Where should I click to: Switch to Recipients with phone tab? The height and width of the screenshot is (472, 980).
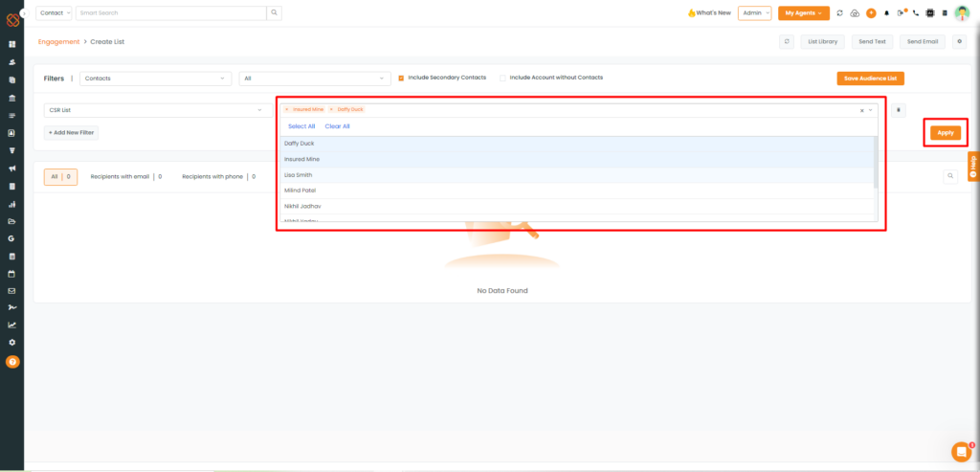(x=219, y=177)
